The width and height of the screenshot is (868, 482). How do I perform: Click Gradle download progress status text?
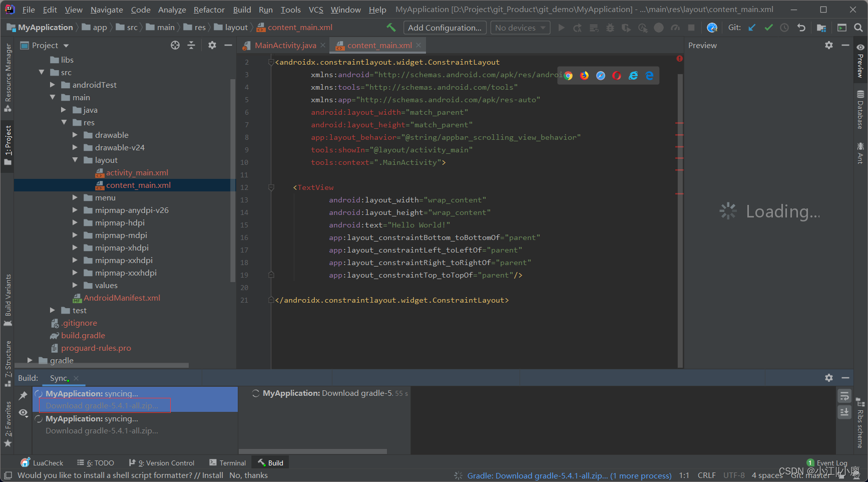(569, 475)
